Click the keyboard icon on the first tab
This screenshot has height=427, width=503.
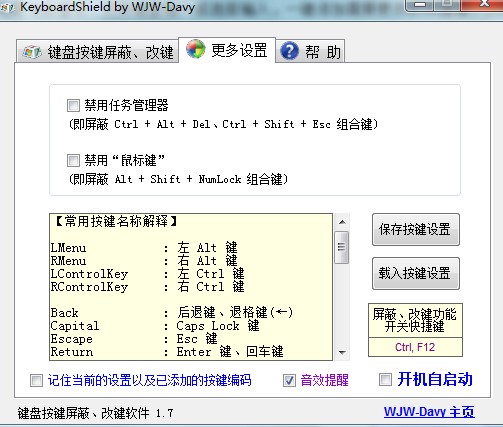click(x=32, y=52)
